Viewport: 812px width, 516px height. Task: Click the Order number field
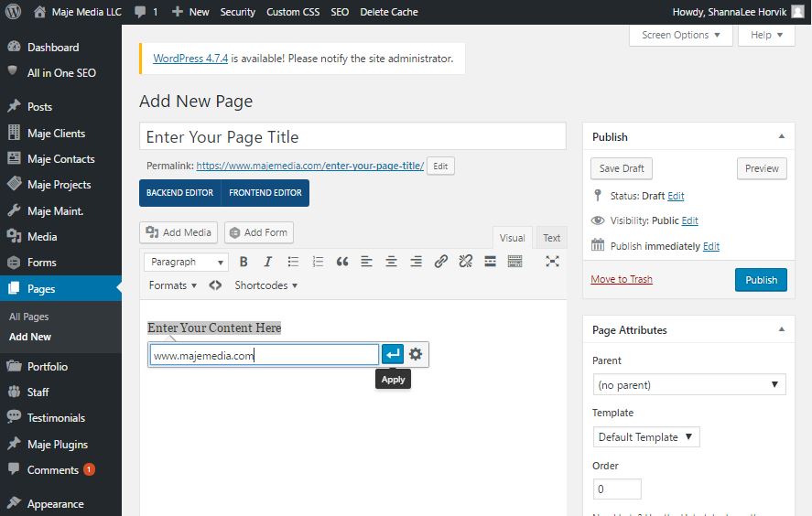click(617, 489)
